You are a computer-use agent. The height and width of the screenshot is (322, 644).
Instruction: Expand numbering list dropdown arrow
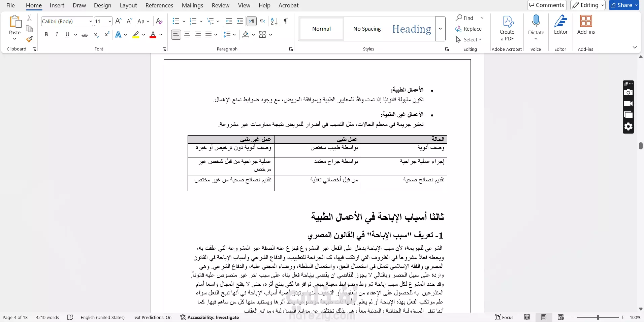click(x=201, y=21)
